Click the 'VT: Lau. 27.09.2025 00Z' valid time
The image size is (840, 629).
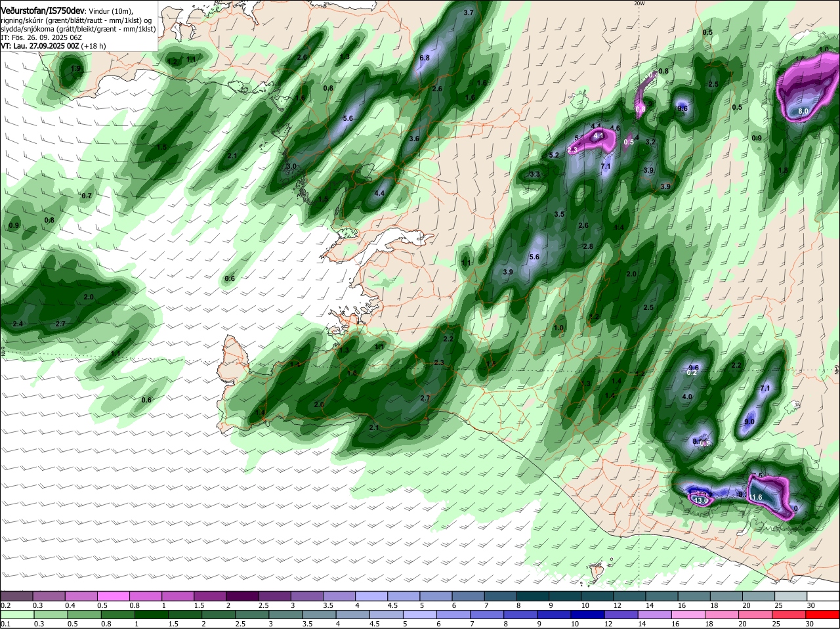[x=40, y=46]
